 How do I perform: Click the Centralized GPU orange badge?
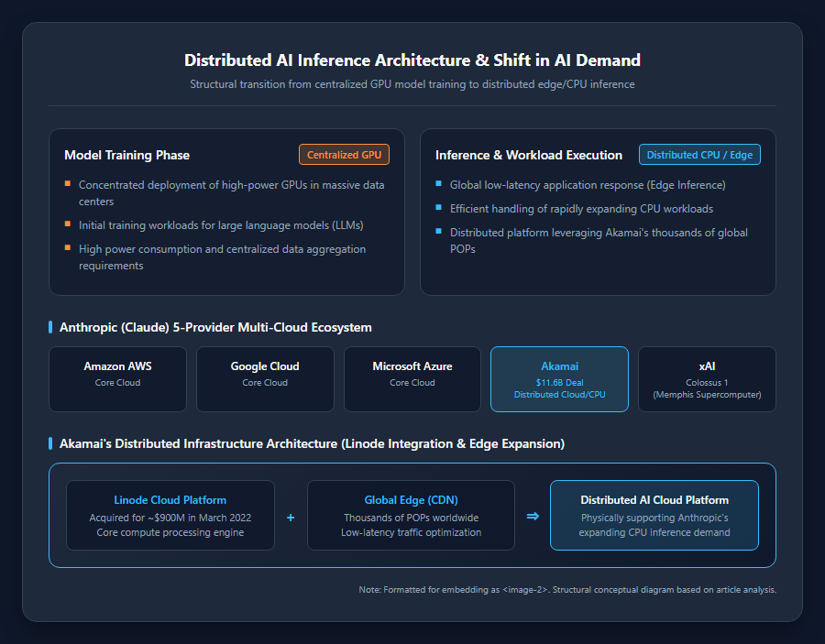344,155
